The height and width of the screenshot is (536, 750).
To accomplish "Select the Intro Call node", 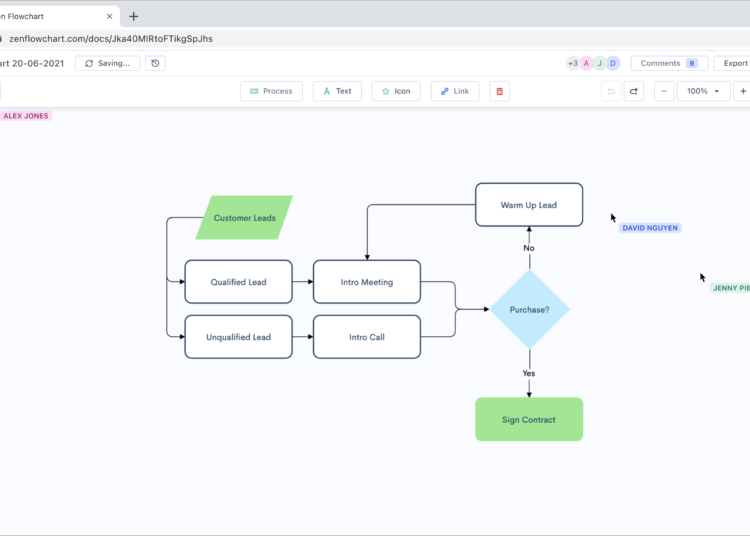I will (x=367, y=337).
